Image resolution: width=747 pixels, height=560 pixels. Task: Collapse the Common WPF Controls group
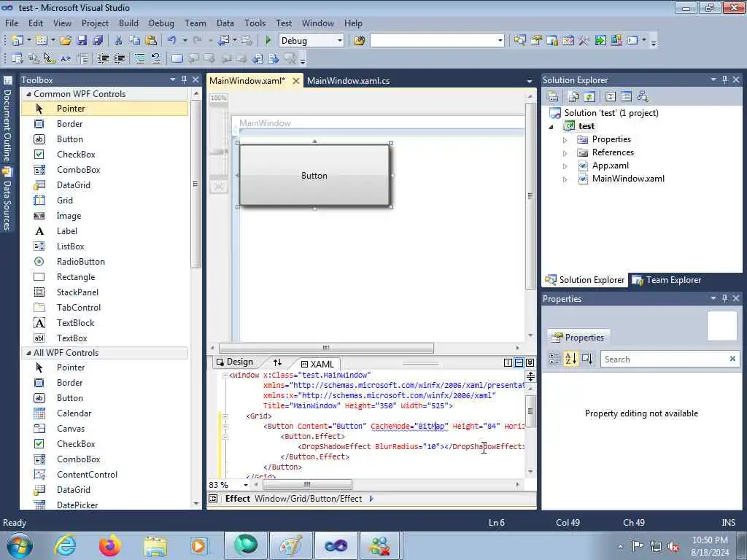click(28, 94)
